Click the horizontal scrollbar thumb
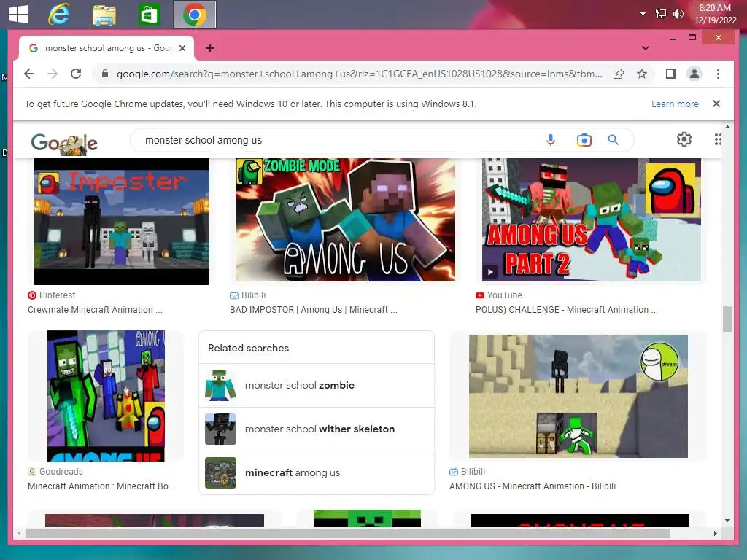 (348, 533)
